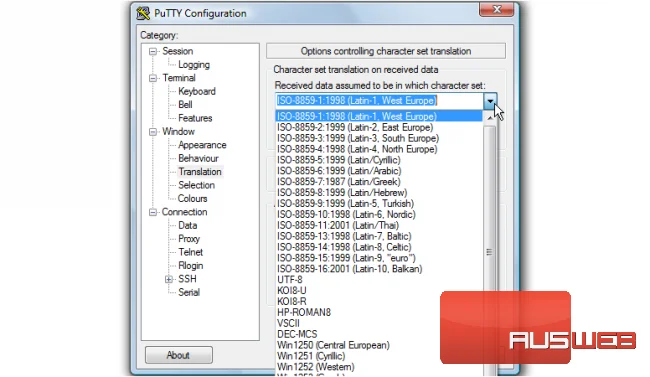Select Connection in the category tree
Image resolution: width=650 pixels, height=377 pixels.
tap(184, 212)
